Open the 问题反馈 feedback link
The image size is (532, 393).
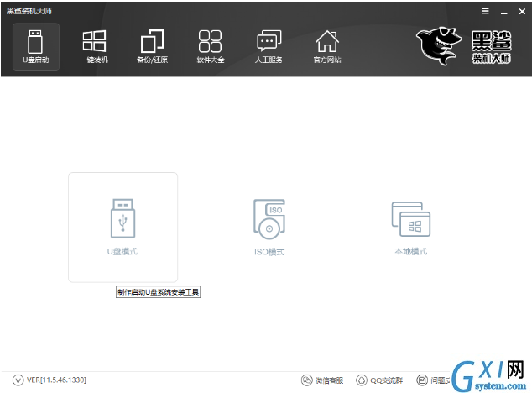433,380
